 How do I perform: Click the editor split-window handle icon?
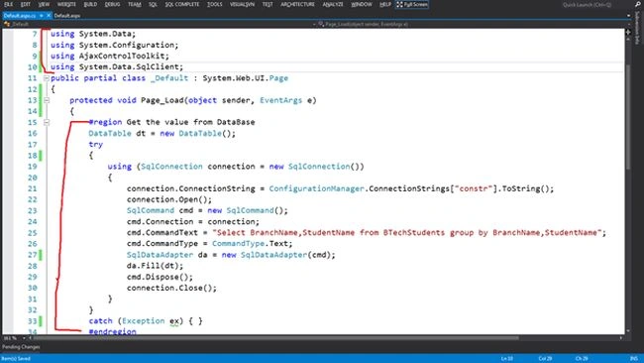(x=628, y=32)
